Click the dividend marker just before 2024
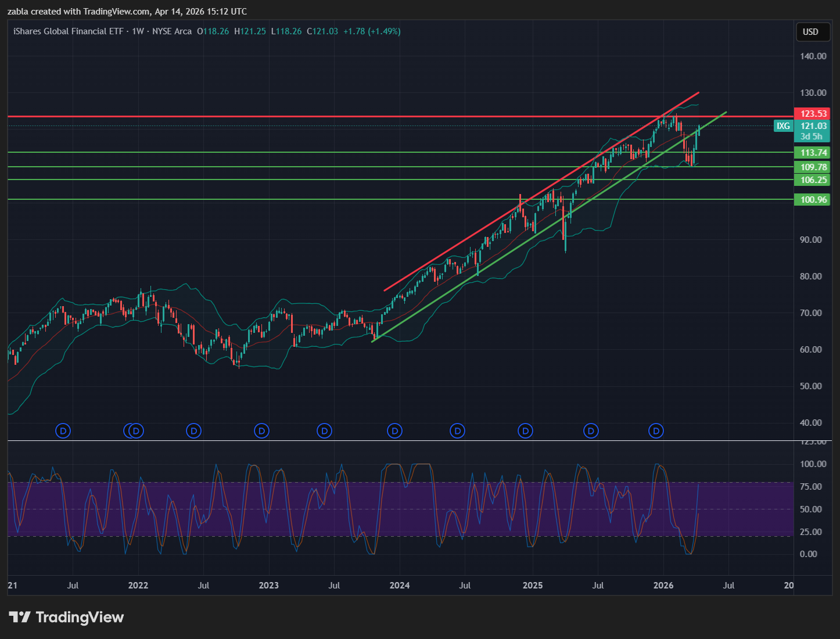 click(394, 431)
